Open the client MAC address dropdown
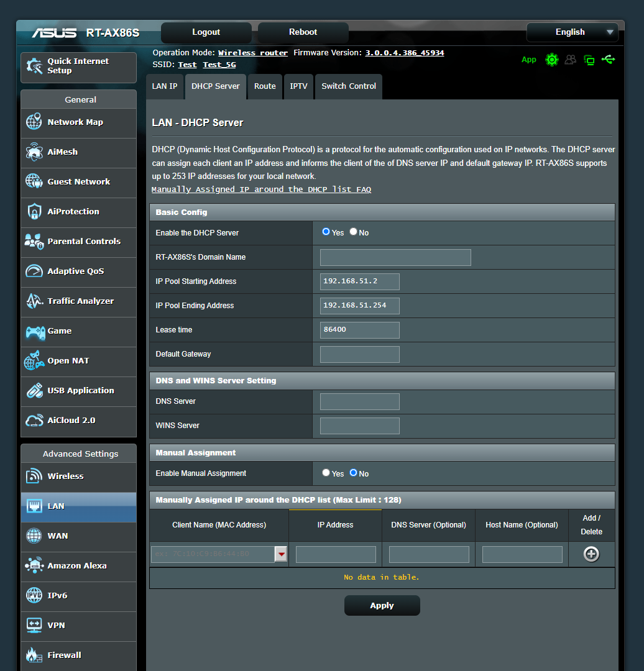Screen dimensions: 644x671 point(281,554)
